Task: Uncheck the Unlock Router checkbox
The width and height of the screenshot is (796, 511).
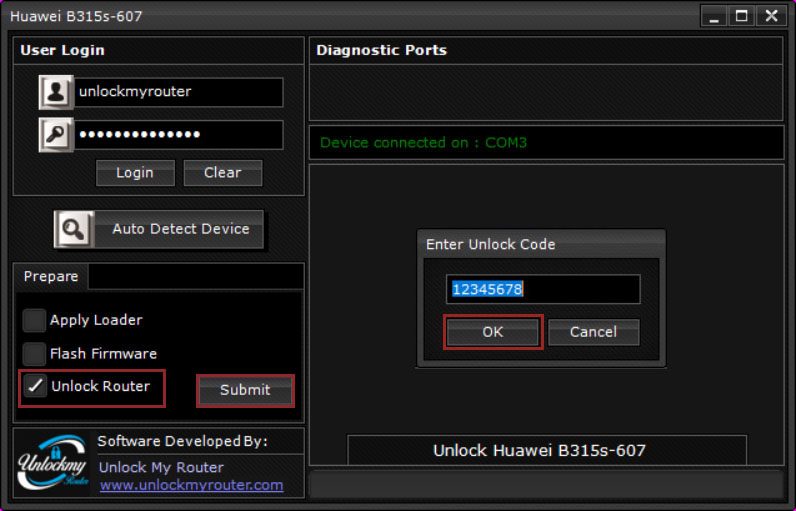Action: click(35, 386)
